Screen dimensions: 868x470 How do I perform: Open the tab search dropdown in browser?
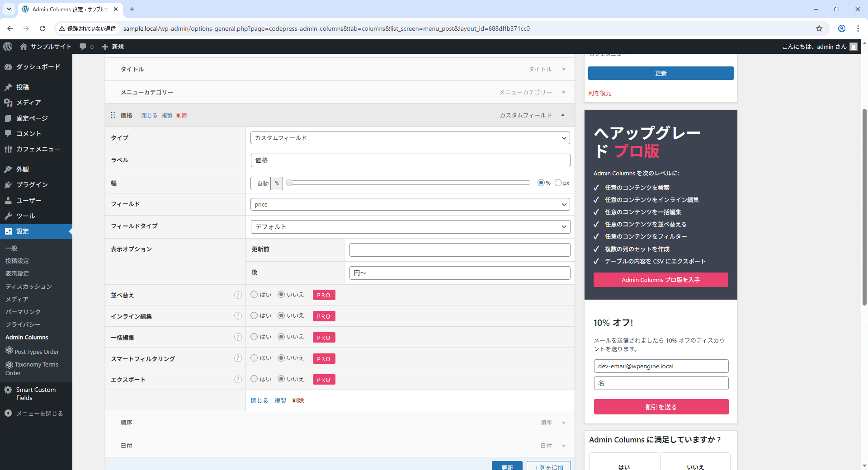tap(9, 9)
